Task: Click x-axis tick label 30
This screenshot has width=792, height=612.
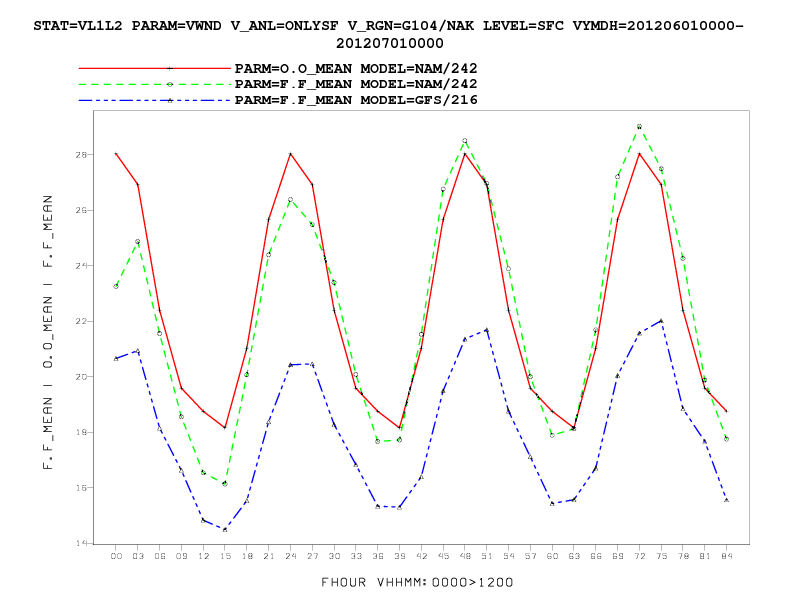Action: point(334,556)
